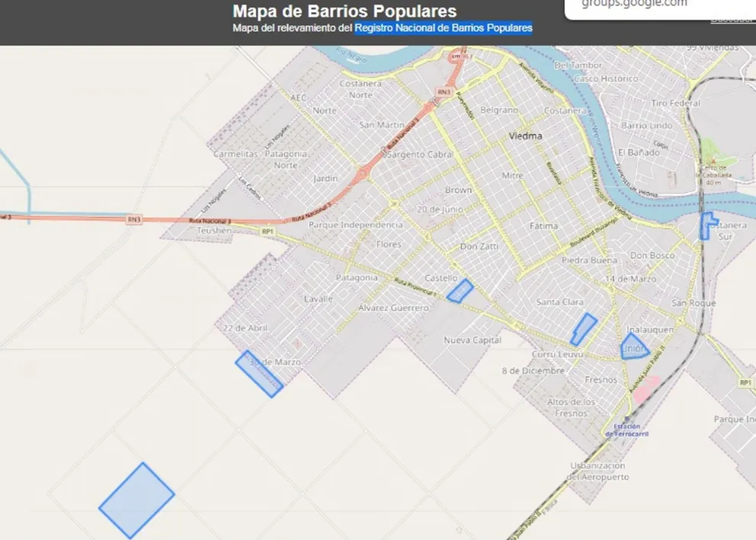Click the San Martín neighborhood label

[x=382, y=125]
